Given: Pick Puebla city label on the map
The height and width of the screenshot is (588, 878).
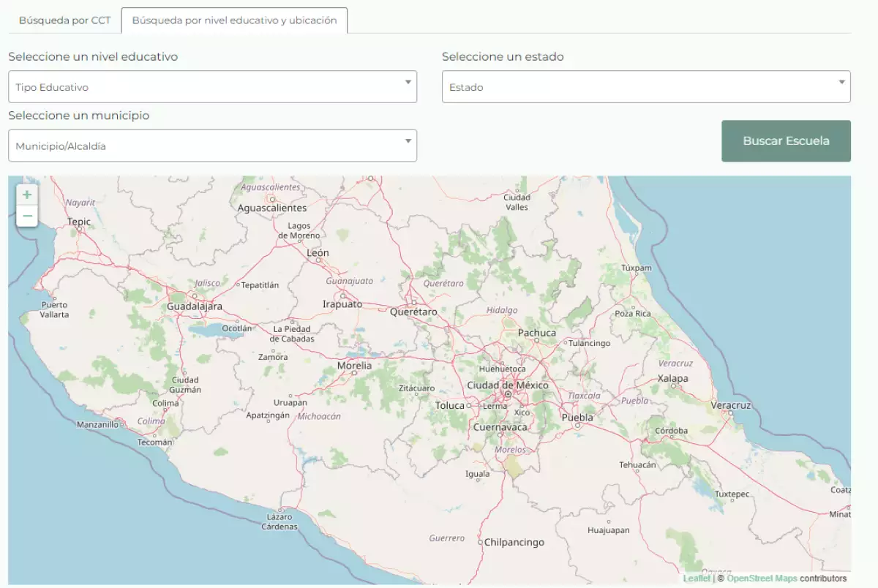Looking at the screenshot, I should point(577,418).
